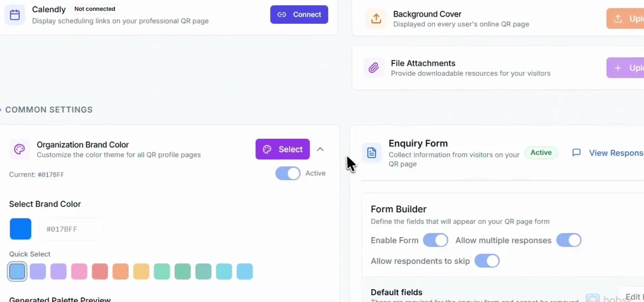Pick the pink quick select swatch

79,271
